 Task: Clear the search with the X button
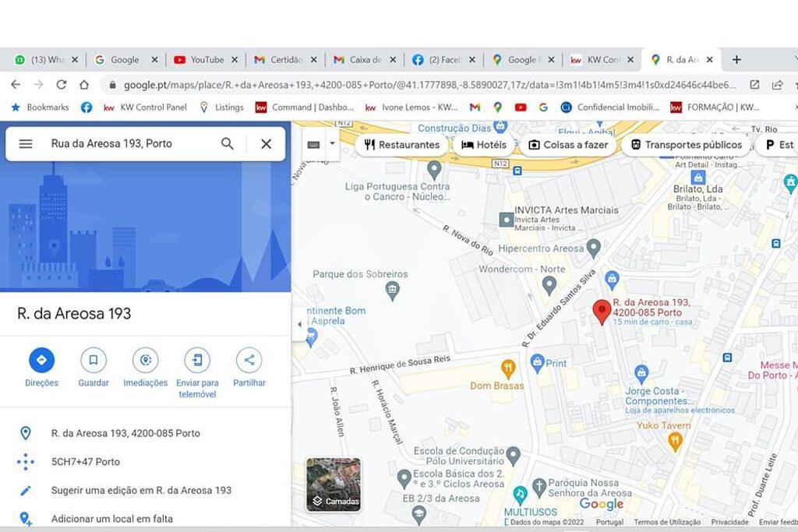coord(267,144)
